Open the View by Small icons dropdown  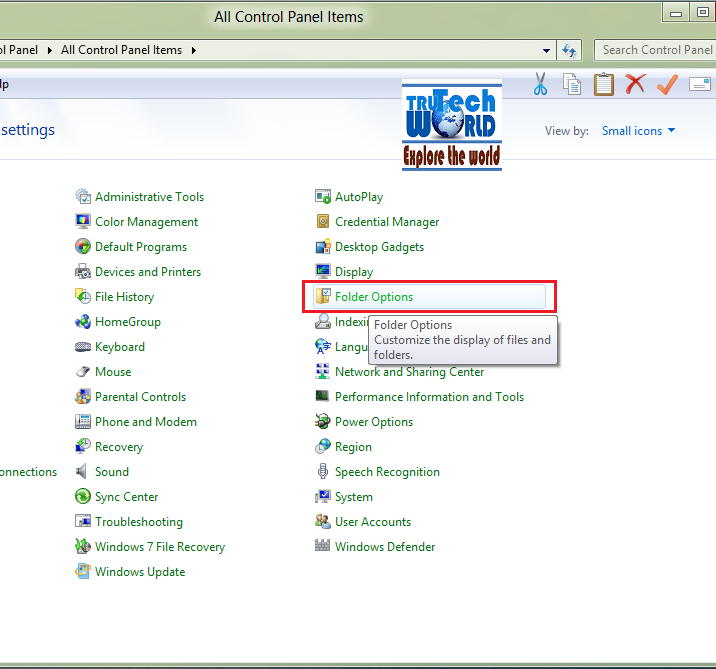638,131
